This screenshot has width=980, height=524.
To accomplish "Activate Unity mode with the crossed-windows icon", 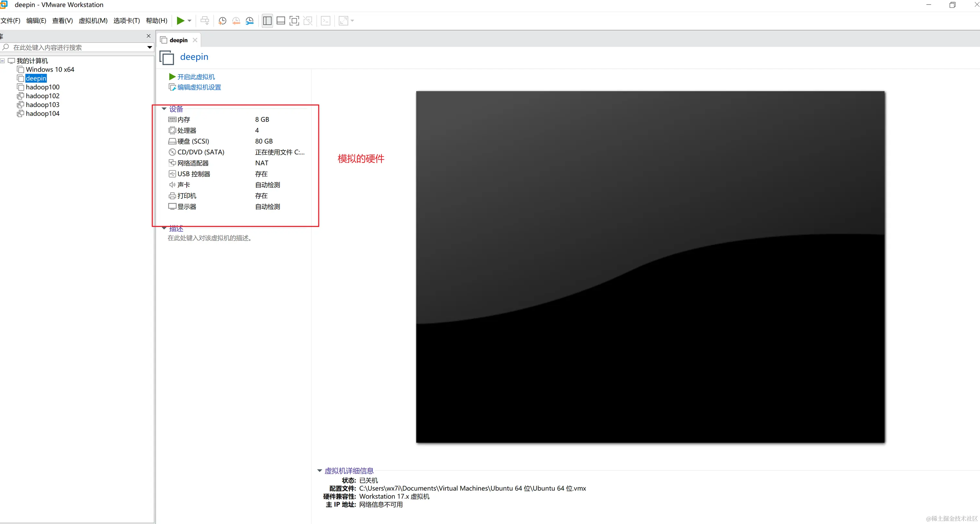I will [x=308, y=20].
